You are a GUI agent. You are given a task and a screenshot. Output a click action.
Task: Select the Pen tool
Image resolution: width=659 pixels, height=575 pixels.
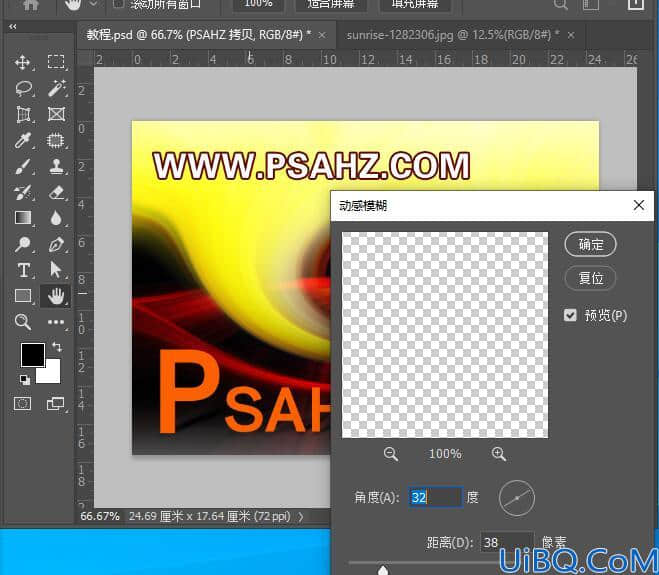point(56,244)
